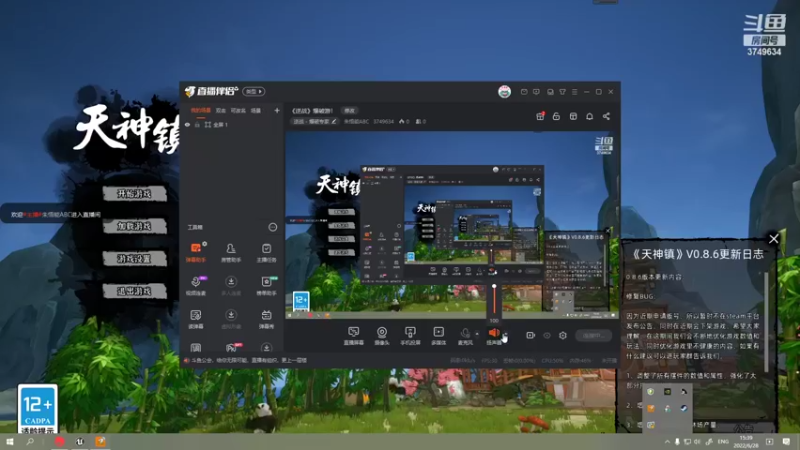Click the record video icon in bottom bar
The width and height of the screenshot is (800, 450).
(531, 335)
